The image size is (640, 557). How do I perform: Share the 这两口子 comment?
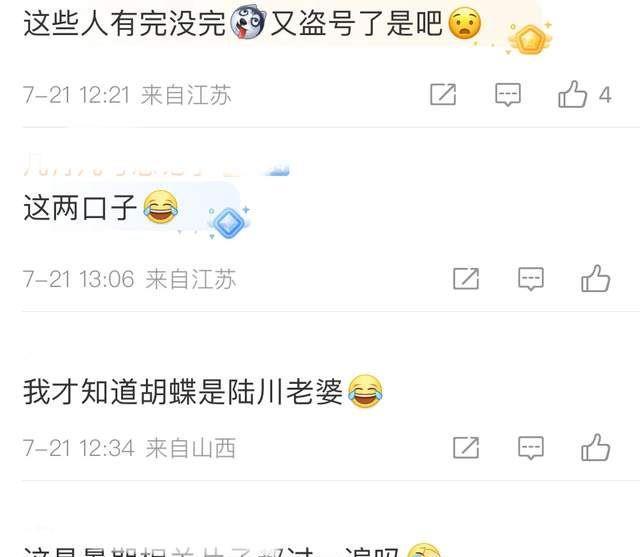tap(466, 279)
